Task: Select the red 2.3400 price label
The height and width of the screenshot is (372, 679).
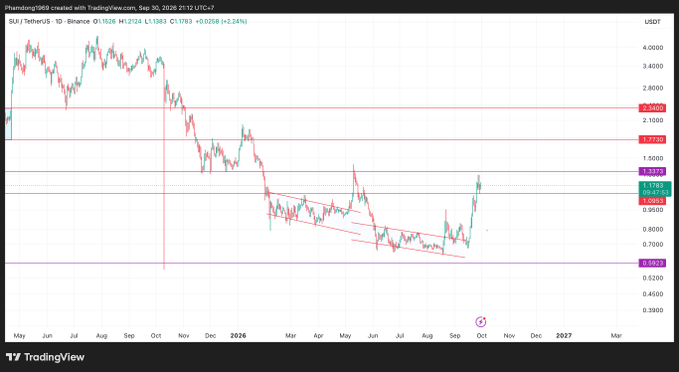Action: click(652, 108)
